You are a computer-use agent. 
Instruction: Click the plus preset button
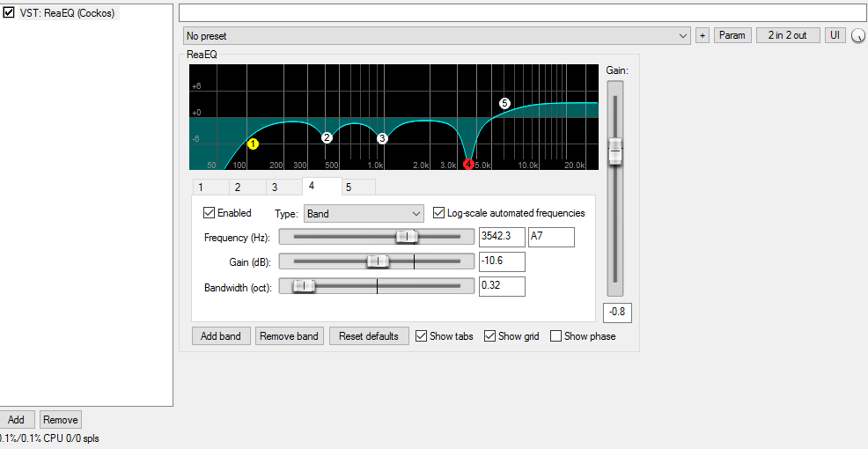tap(702, 35)
